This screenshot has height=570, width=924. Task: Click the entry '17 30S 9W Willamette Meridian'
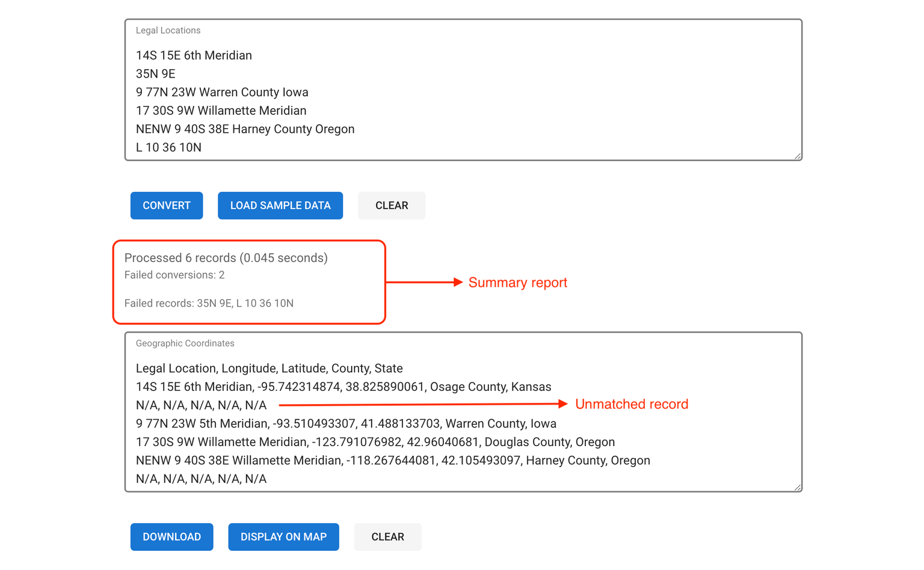click(221, 111)
